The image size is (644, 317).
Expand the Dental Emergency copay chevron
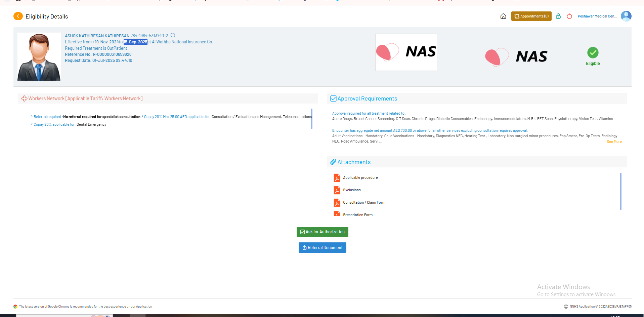tap(32, 124)
